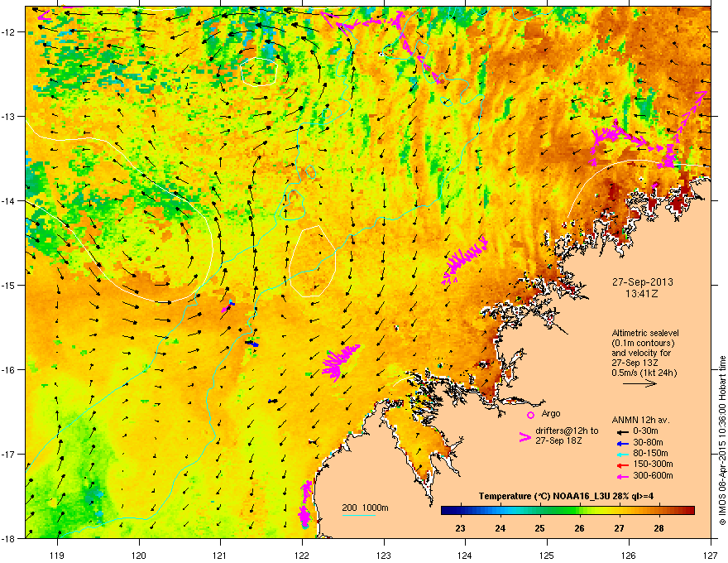The image size is (728, 563).
Task: Click the longitude axis label "122"
Action: pyautogui.click(x=302, y=556)
